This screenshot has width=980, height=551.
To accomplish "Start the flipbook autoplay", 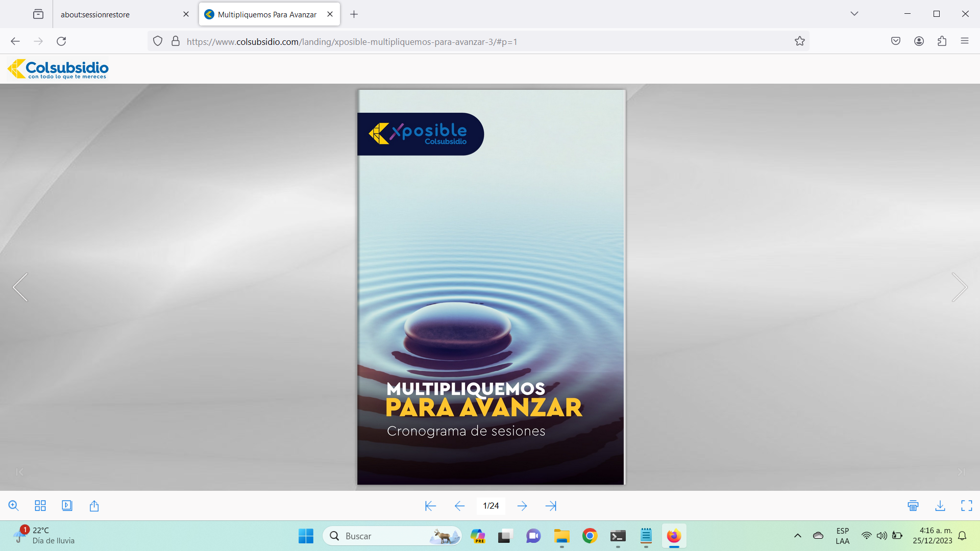I will 67,506.
